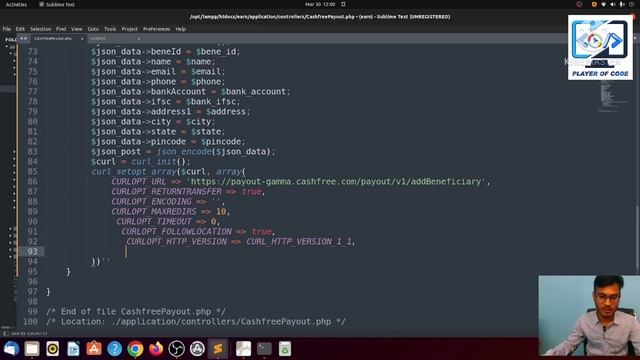Open Files manager from the dock

(x=32, y=349)
